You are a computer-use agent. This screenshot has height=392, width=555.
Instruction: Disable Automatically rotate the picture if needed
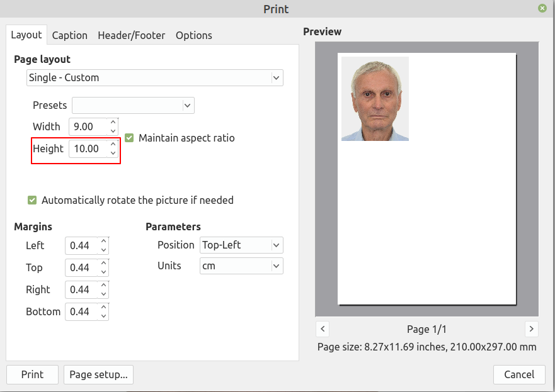tap(32, 200)
